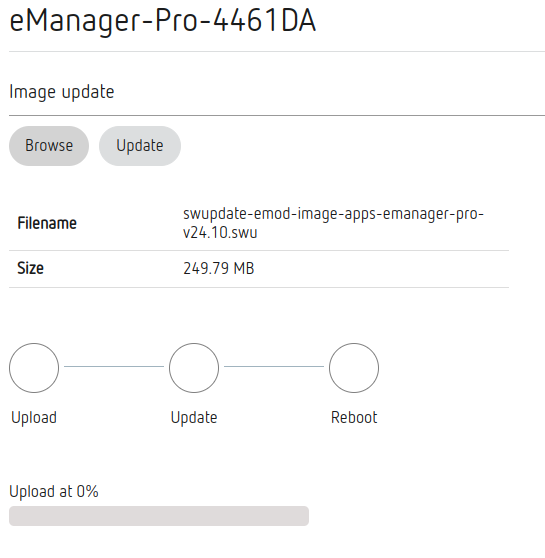Select the Update step circle
The image size is (545, 558).
(194, 368)
